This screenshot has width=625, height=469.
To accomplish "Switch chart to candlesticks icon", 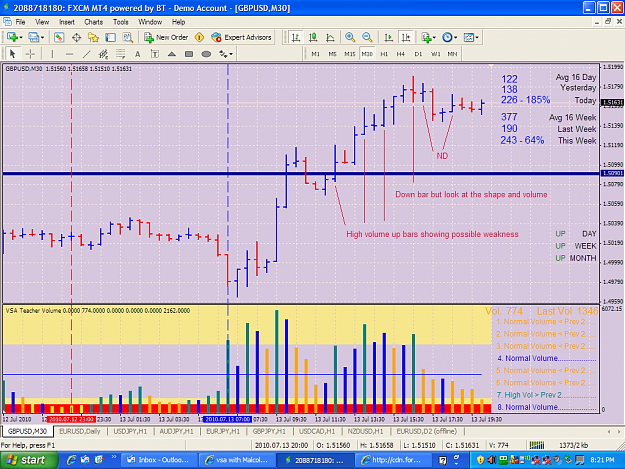I will point(313,37).
